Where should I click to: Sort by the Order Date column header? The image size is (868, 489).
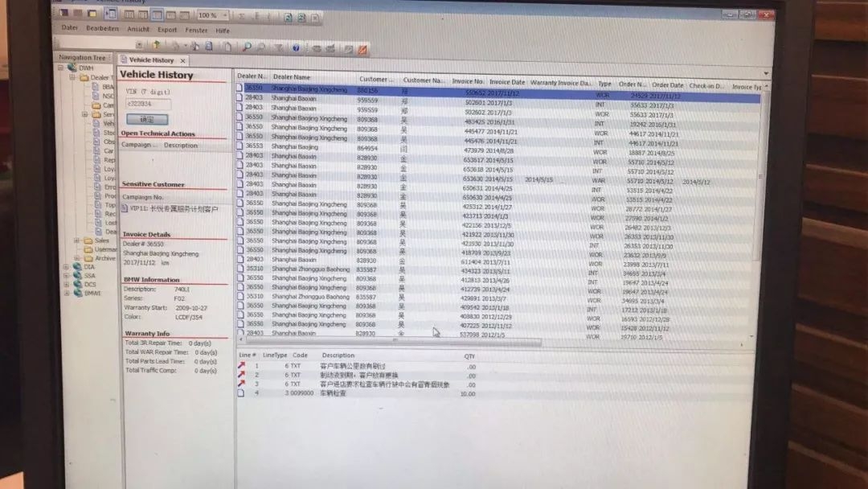point(667,85)
